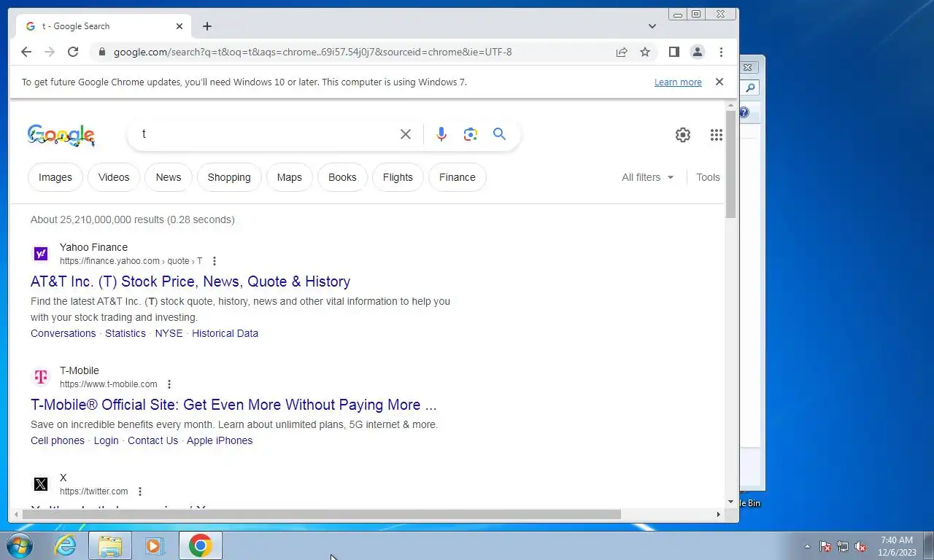The height and width of the screenshot is (560, 934).
Task: Submit search with the magnifier icon
Action: 499,134
